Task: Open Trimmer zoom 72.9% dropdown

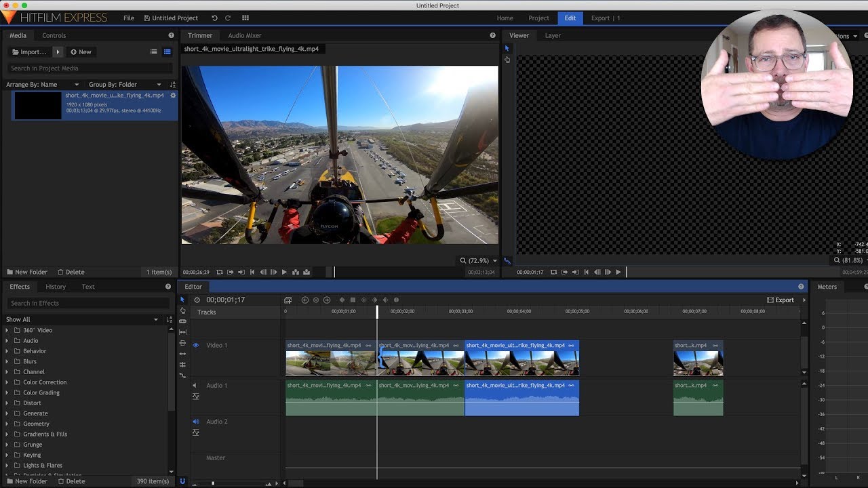Action: pos(479,261)
